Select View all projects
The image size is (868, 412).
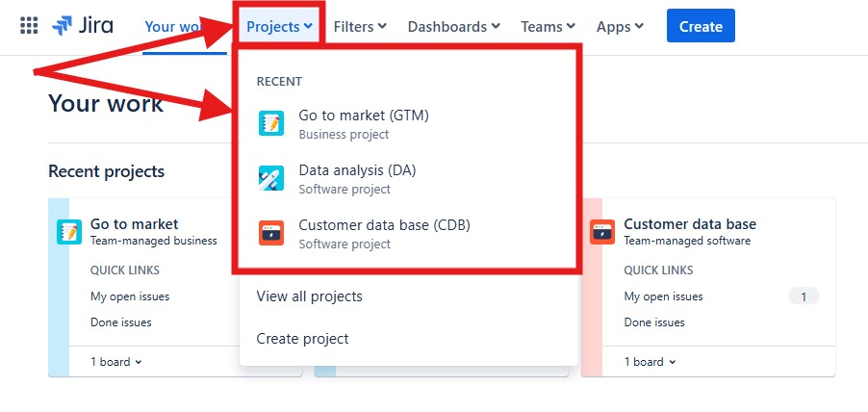coord(309,296)
